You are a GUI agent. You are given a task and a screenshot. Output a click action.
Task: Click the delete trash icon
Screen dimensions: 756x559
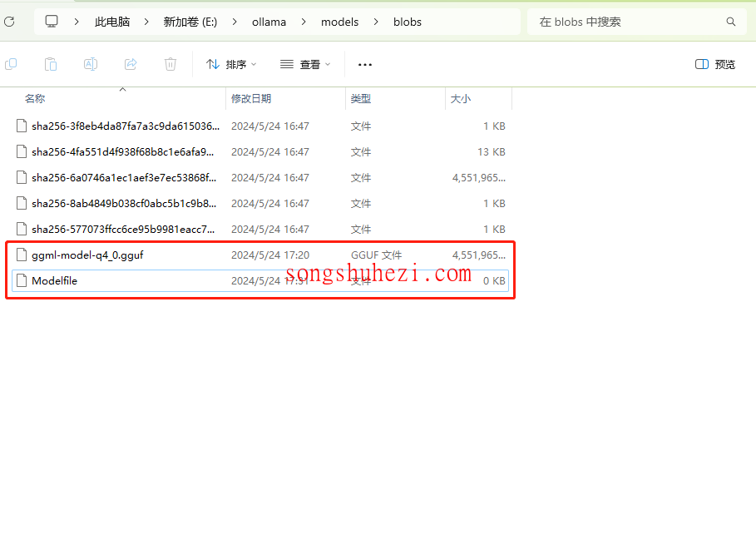170,64
